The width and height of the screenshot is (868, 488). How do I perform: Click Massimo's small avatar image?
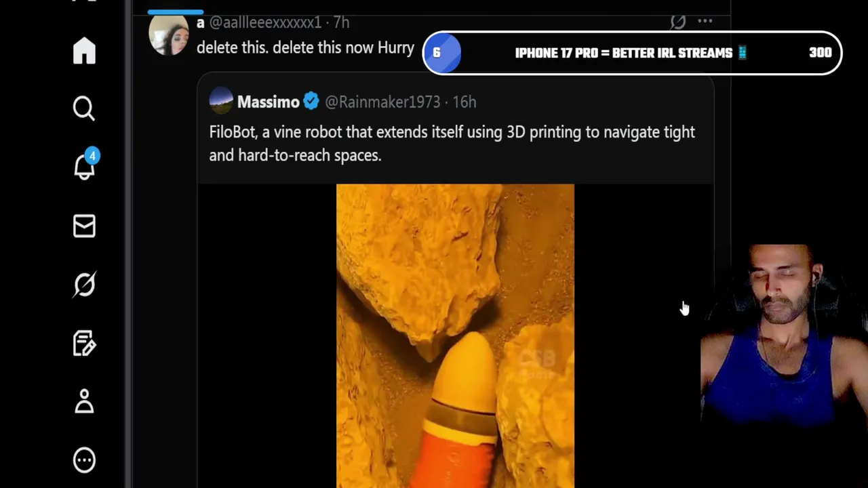[221, 102]
